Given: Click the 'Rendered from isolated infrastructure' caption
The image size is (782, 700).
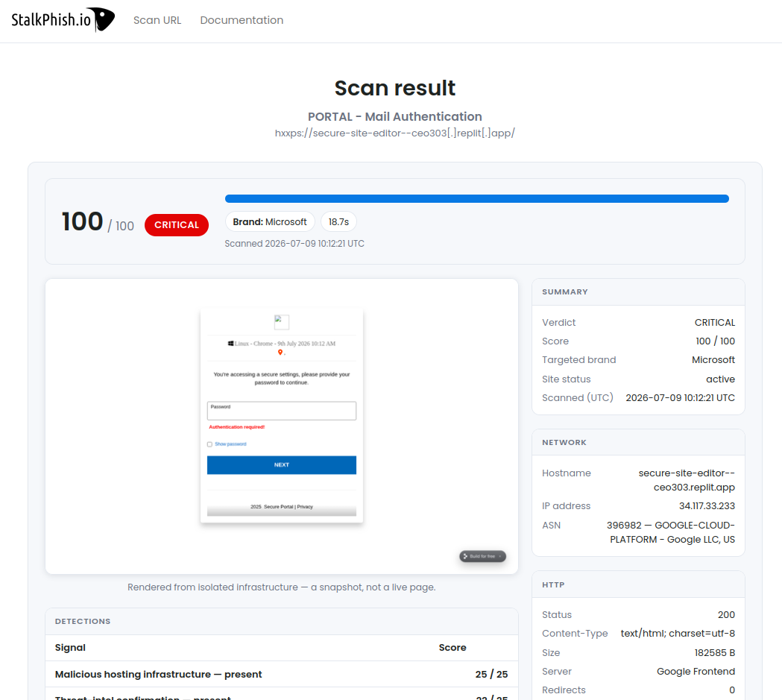Looking at the screenshot, I should coord(281,587).
